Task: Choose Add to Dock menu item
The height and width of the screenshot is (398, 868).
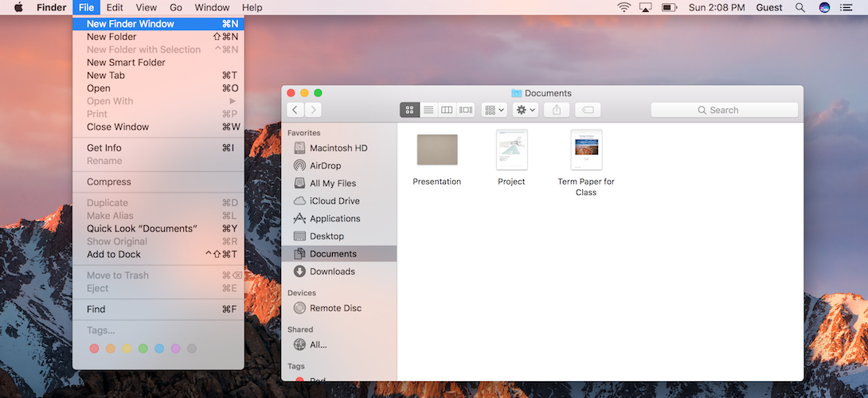Action: click(158, 254)
